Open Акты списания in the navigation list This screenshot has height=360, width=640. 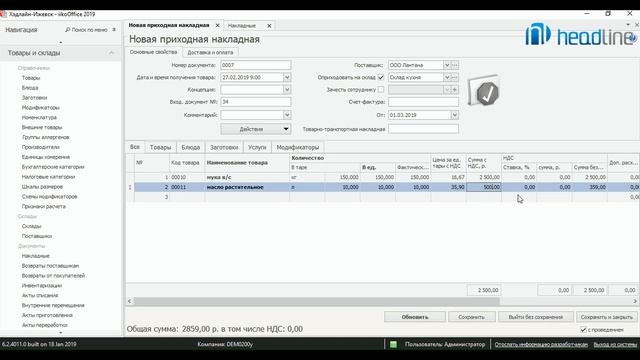(40, 295)
